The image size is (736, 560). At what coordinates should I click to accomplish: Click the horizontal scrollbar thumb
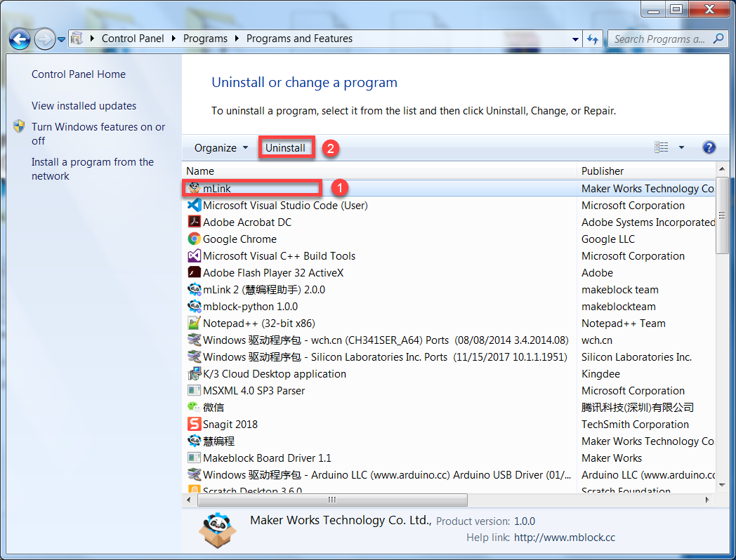click(332, 500)
